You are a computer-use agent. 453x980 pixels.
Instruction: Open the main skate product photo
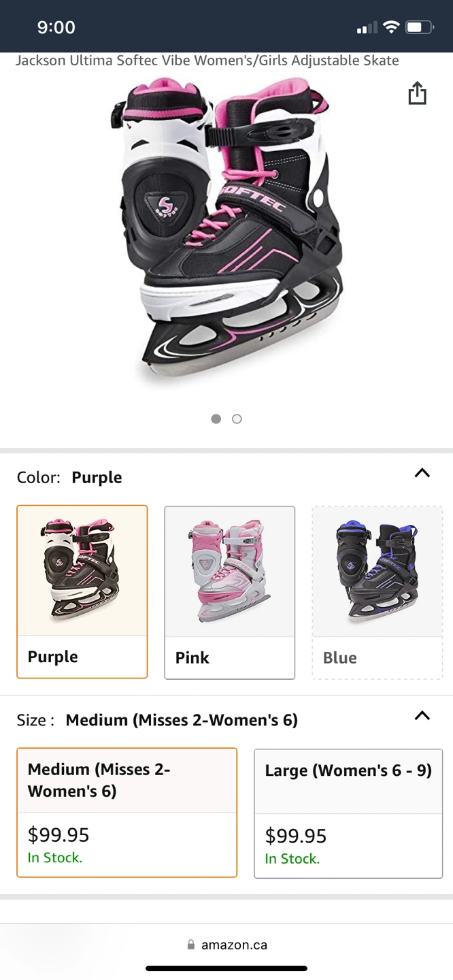coord(227,231)
